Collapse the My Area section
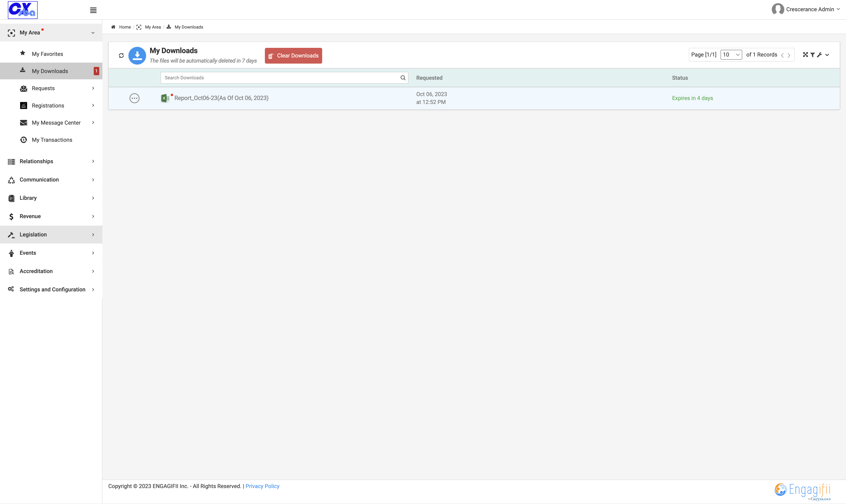Screen dimensions: 846x504 pos(51,33)
